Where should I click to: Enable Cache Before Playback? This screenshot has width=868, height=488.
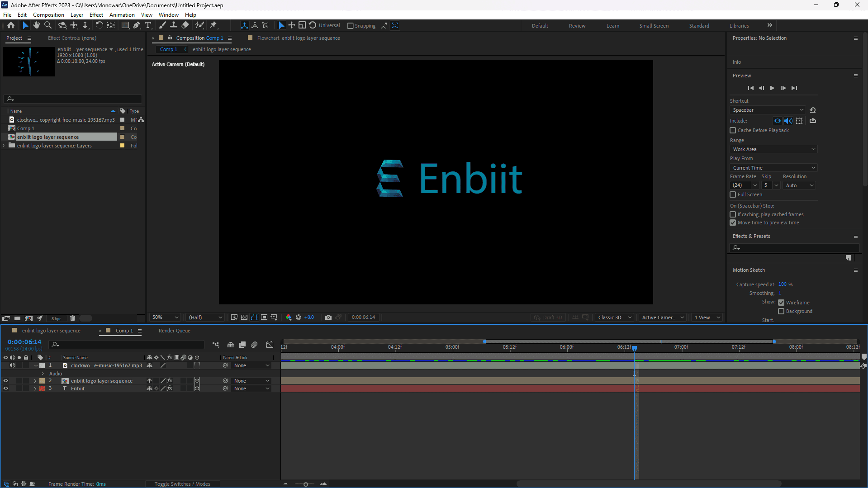(733, 130)
